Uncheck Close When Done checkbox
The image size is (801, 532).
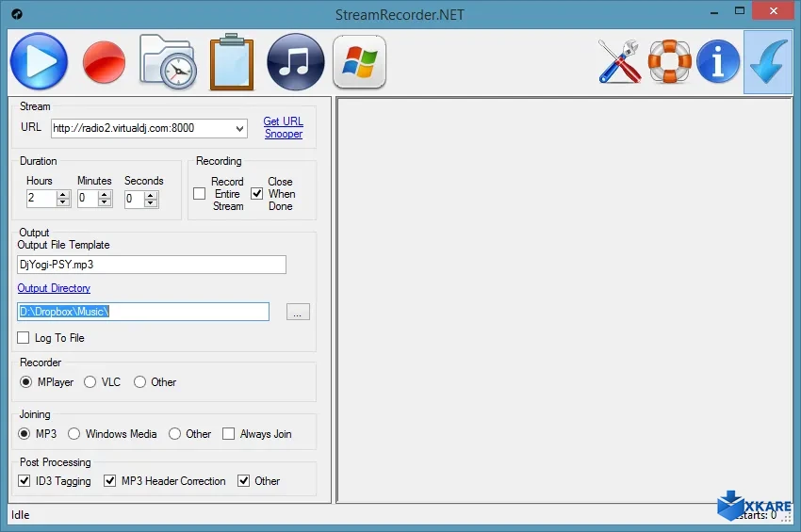coord(257,194)
